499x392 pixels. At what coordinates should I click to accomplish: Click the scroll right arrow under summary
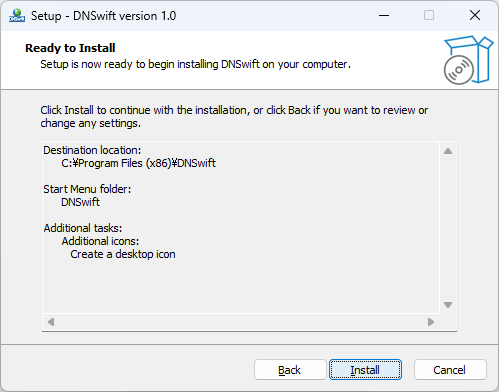431,322
